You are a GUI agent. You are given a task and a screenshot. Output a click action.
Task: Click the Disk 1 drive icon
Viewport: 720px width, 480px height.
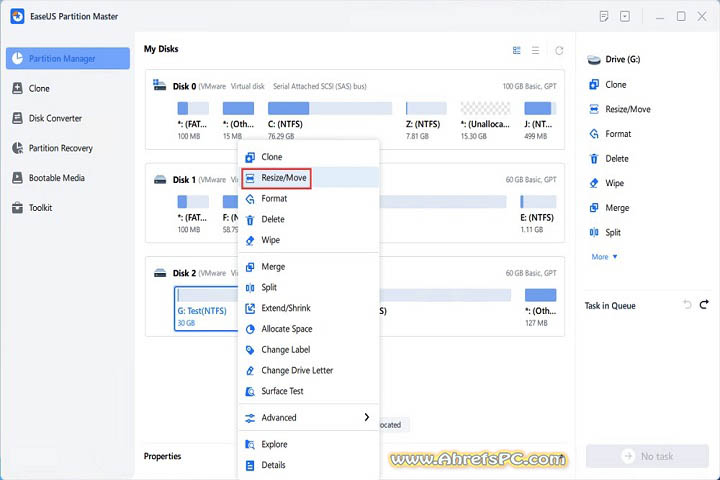point(160,180)
